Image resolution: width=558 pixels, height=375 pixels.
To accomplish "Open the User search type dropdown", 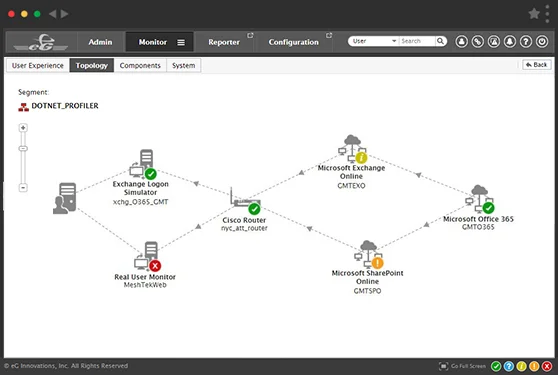I will [374, 41].
